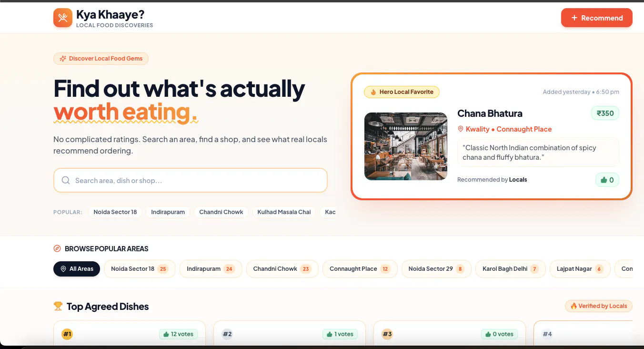Click the POPULAR: label

pyautogui.click(x=68, y=212)
